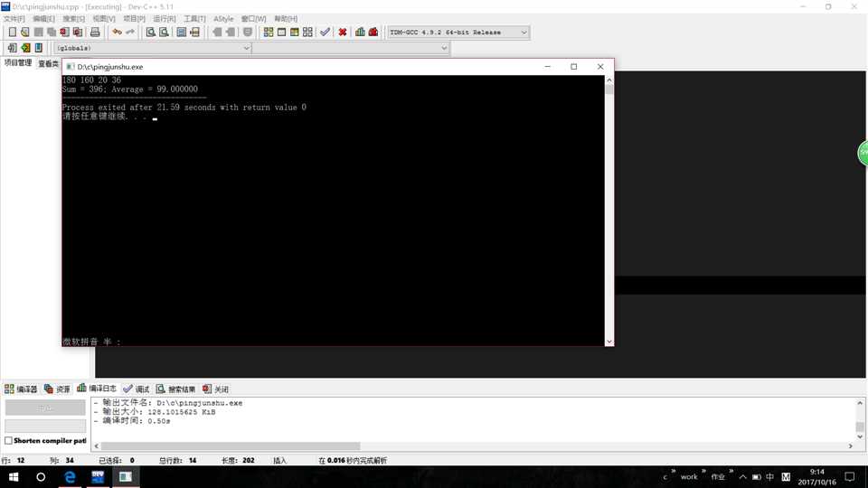Click the Replace toolbar icon
This screenshot has width=868, height=488.
click(x=164, y=33)
